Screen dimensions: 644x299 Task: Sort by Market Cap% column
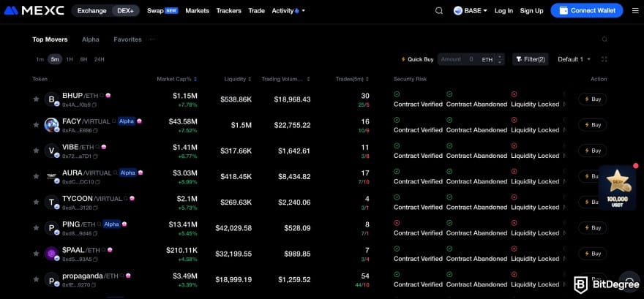click(x=177, y=79)
